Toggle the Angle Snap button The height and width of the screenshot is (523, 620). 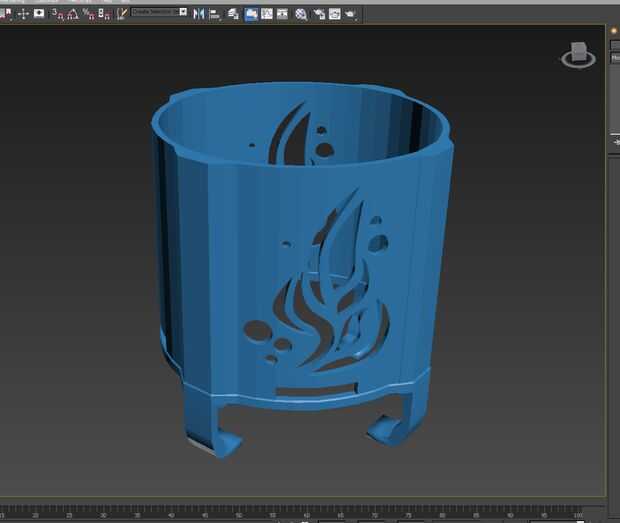point(73,13)
